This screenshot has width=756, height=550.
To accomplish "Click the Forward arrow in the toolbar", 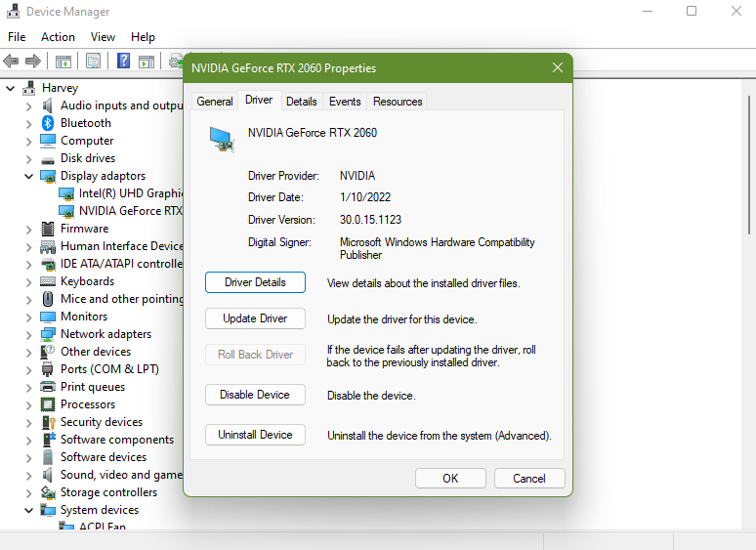I will tap(33, 62).
